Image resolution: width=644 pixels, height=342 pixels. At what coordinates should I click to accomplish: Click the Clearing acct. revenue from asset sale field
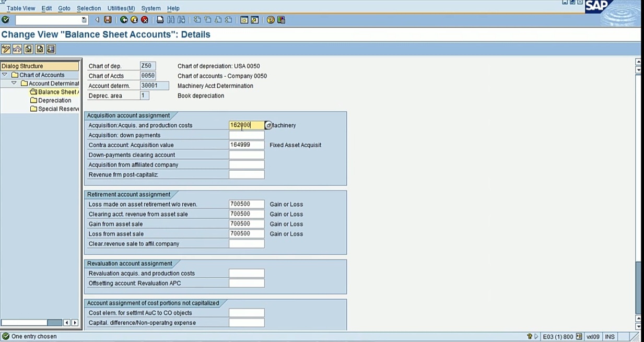[247, 214]
